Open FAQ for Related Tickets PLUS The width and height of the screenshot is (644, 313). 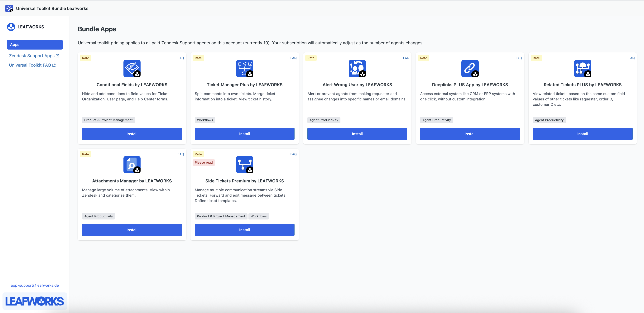tap(632, 58)
